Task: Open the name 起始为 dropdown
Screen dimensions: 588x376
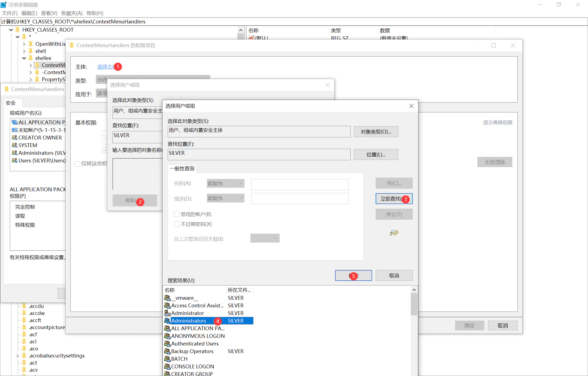Action: 225,183
